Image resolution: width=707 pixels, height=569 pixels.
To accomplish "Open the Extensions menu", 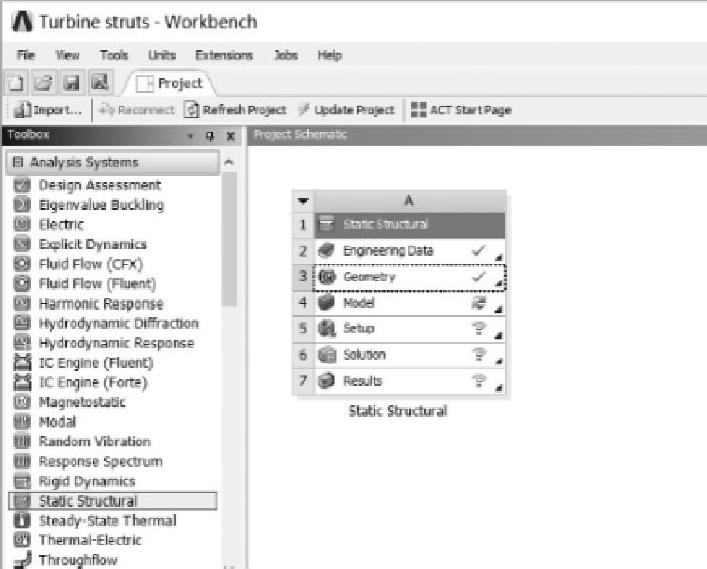I will click(x=224, y=55).
